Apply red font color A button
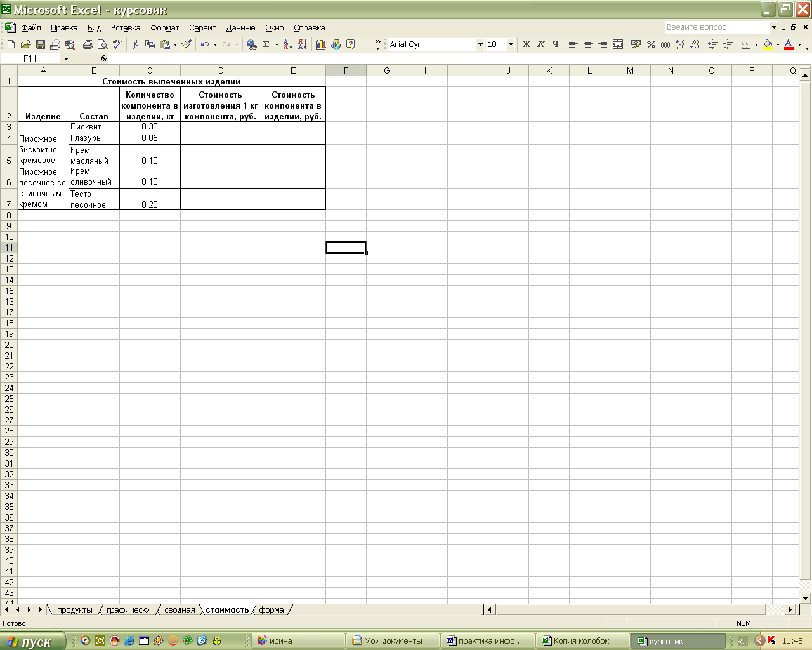The width and height of the screenshot is (812, 650). pyautogui.click(x=789, y=44)
